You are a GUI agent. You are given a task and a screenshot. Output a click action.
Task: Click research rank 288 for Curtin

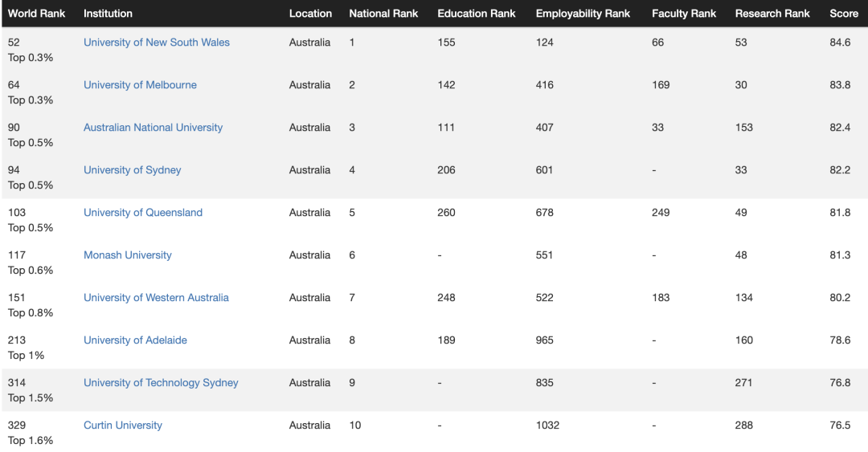pyautogui.click(x=743, y=426)
